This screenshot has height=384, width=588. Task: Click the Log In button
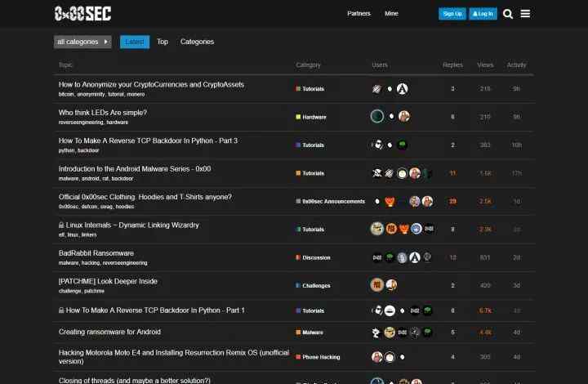coord(483,14)
